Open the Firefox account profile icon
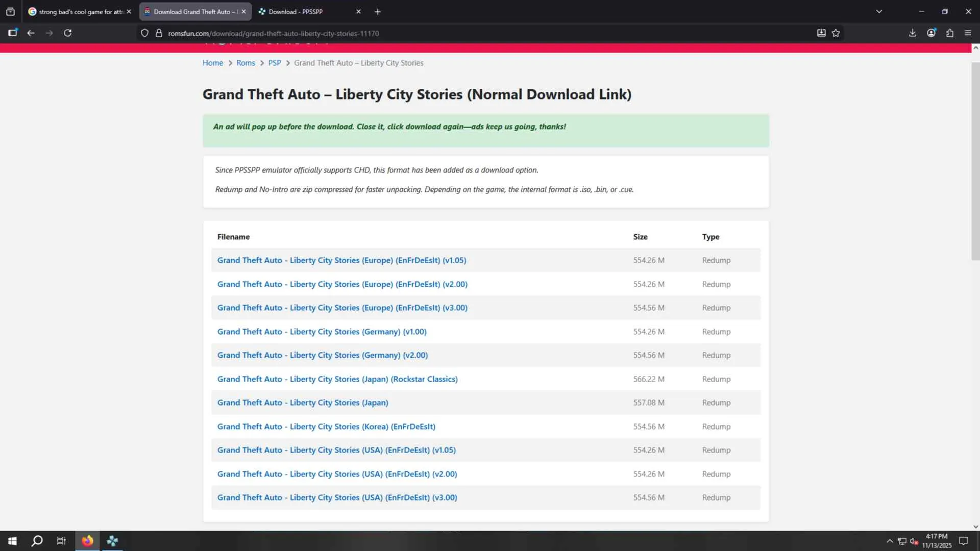The image size is (980, 551). tap(931, 33)
